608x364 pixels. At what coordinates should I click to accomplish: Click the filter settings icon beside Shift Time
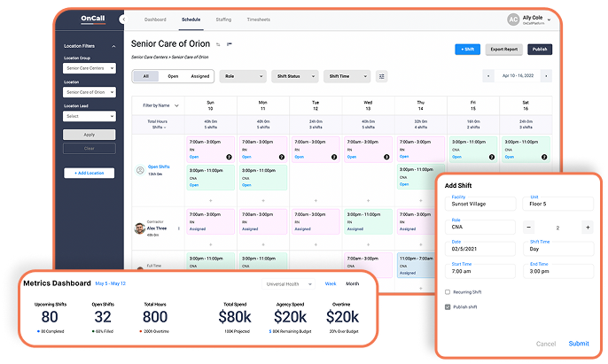pyautogui.click(x=381, y=76)
